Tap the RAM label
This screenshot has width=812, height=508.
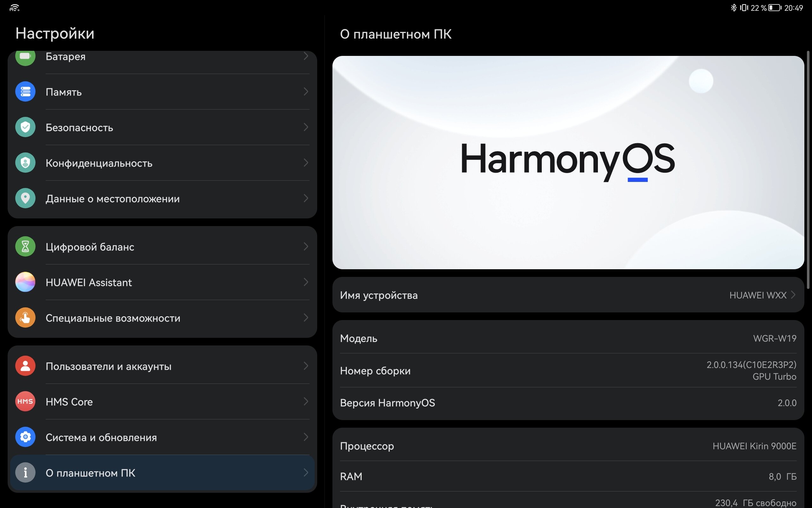[351, 477]
